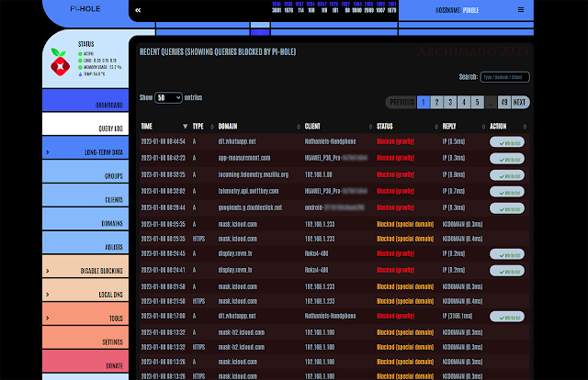Expand the Long-Term Data menu
588x380 pixels.
pos(85,148)
